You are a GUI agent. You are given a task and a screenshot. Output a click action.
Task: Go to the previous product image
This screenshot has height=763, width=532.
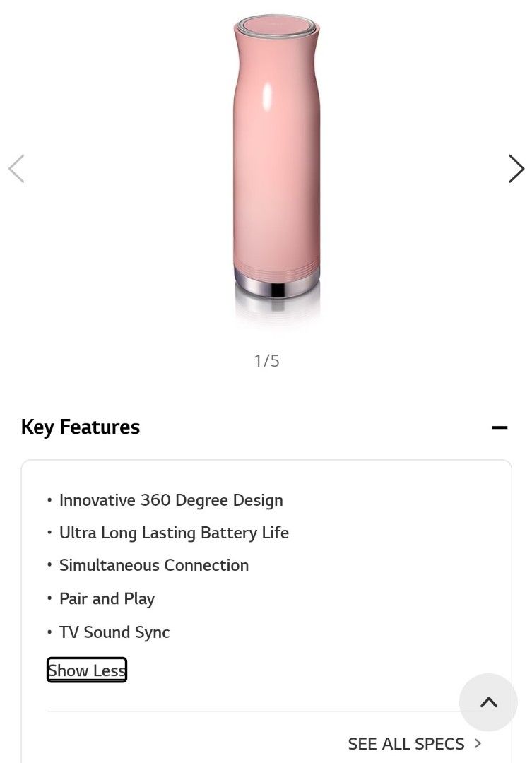coord(16,169)
